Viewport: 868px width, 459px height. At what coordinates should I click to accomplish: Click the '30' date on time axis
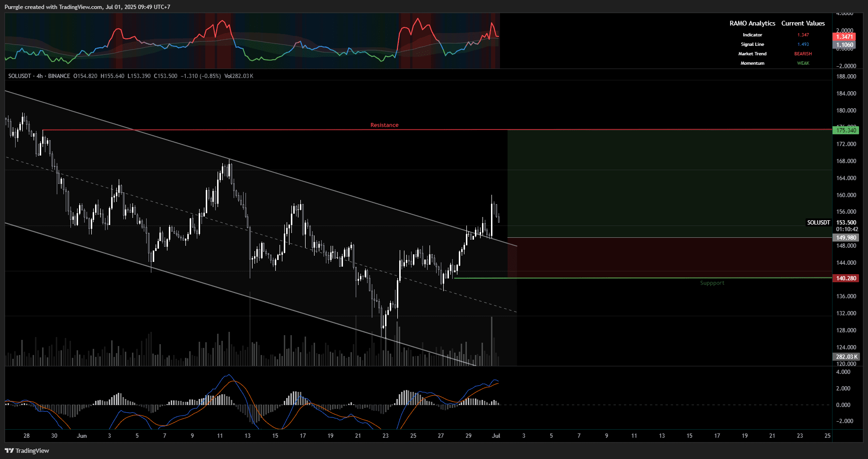tap(54, 436)
